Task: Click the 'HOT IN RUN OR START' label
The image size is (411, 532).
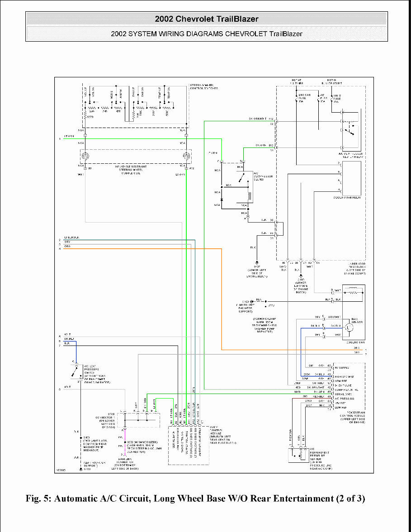Action: 332,81
